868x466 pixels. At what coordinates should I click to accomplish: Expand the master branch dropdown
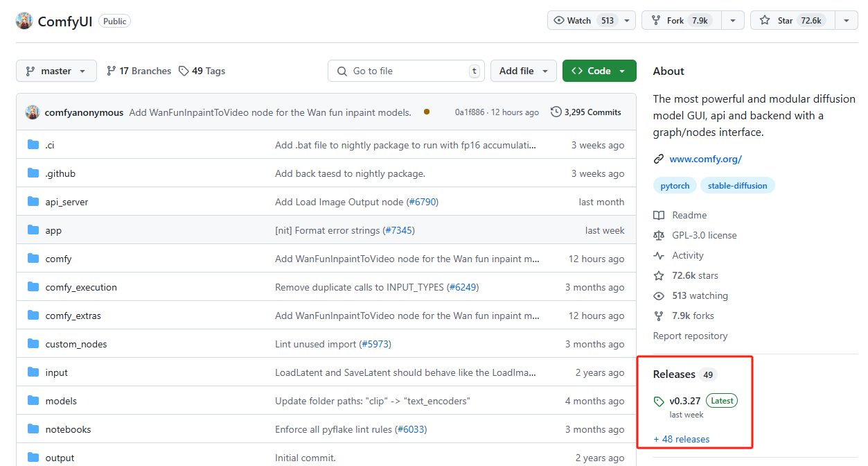coord(56,71)
